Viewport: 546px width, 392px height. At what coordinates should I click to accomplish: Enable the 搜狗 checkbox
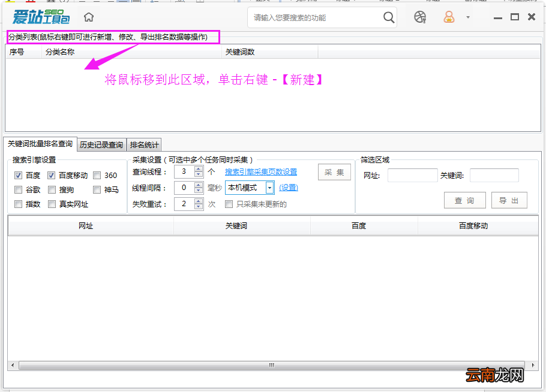coord(52,189)
